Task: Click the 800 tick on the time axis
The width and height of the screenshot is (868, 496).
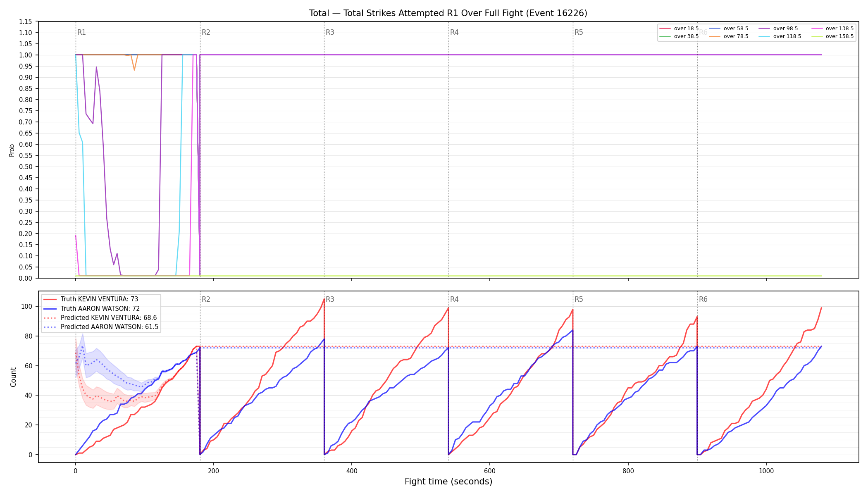Action: coord(628,471)
